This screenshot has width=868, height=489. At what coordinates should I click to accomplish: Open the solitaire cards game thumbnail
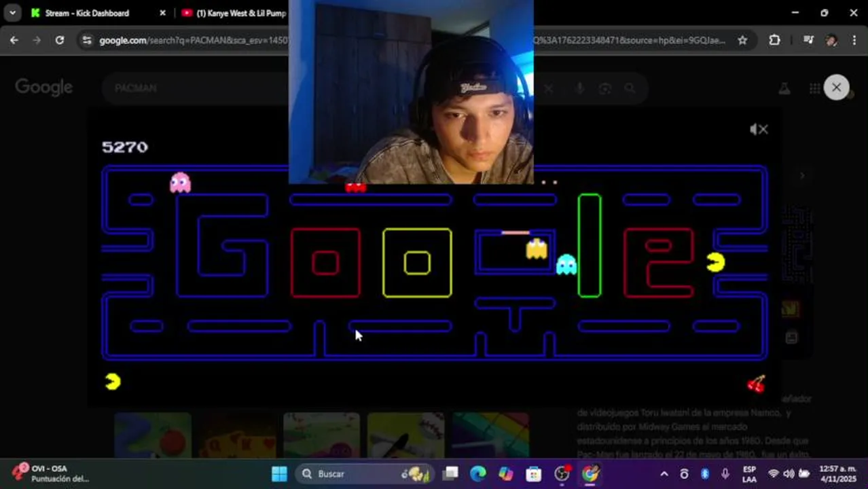pos(238,435)
